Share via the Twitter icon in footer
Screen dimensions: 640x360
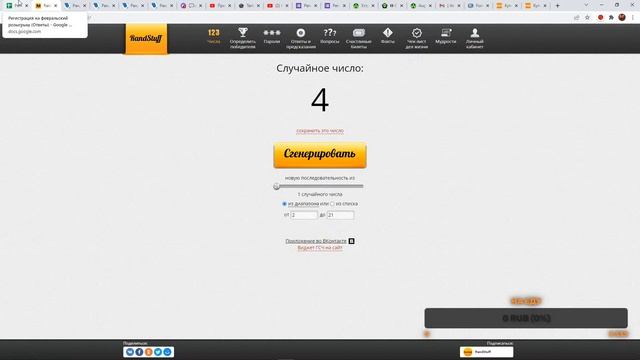tap(158, 352)
